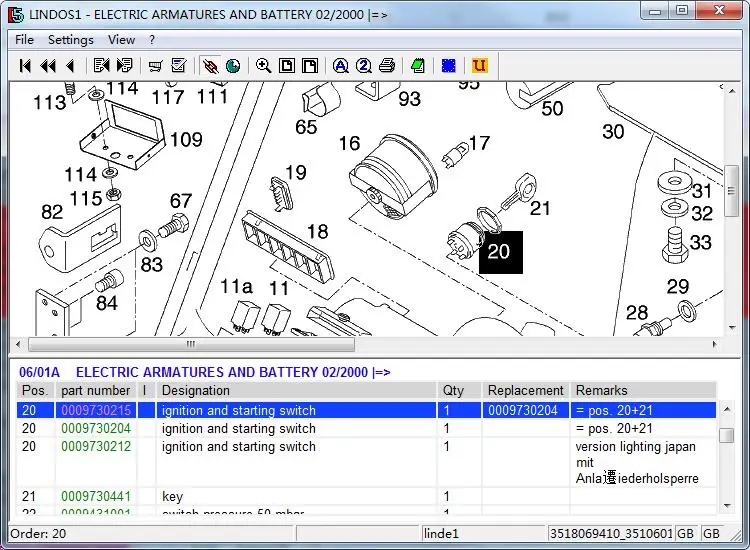Image resolution: width=750 pixels, height=550 pixels.
Task: Open the magnifier zoom-in tool
Action: point(263,66)
